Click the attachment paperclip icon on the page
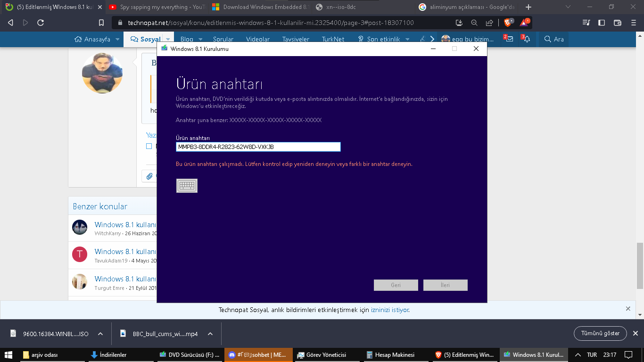This screenshot has width=644, height=362. click(149, 176)
